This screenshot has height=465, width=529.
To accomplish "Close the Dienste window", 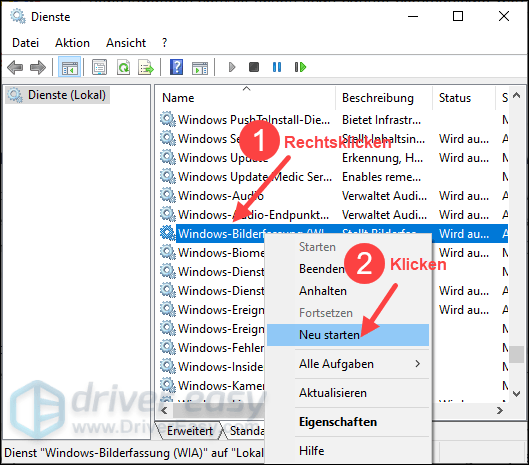I will (504, 16).
